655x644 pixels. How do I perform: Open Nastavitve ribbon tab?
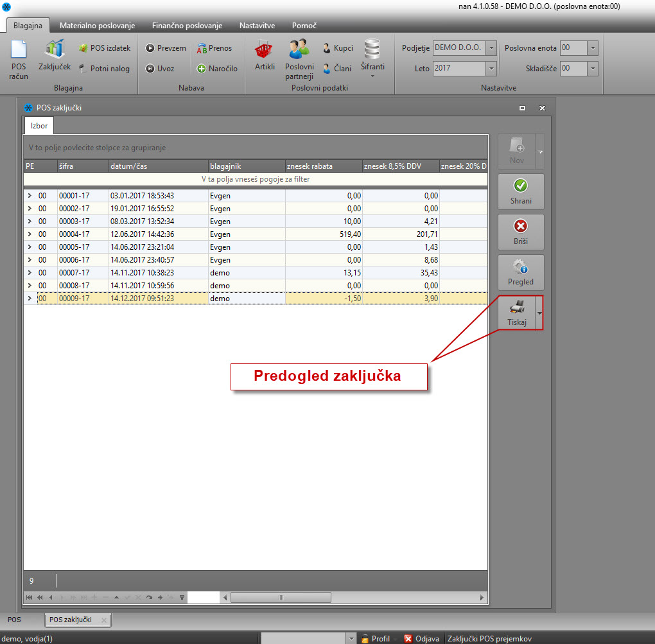[x=257, y=26]
